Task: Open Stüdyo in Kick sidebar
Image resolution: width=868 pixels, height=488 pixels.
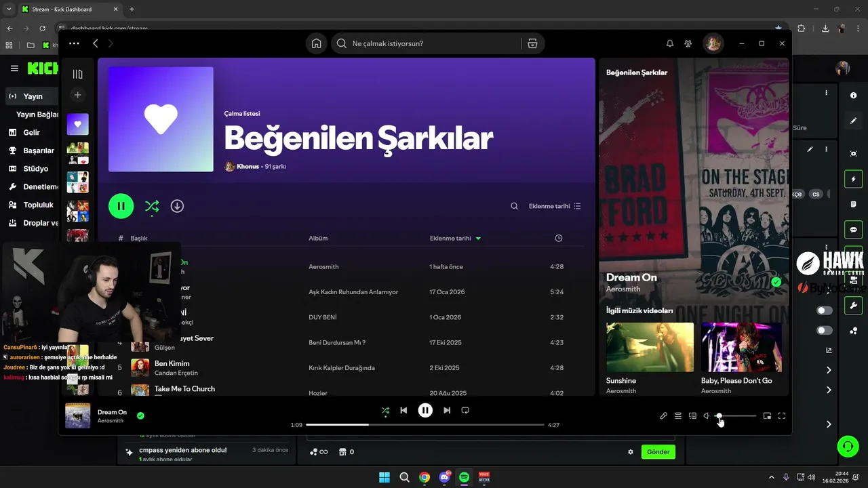Action: (35, 169)
